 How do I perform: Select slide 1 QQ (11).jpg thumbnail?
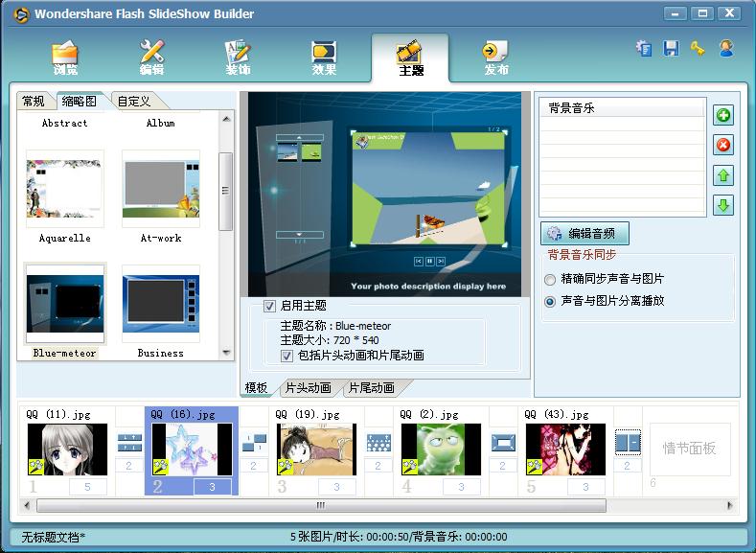coord(67,449)
